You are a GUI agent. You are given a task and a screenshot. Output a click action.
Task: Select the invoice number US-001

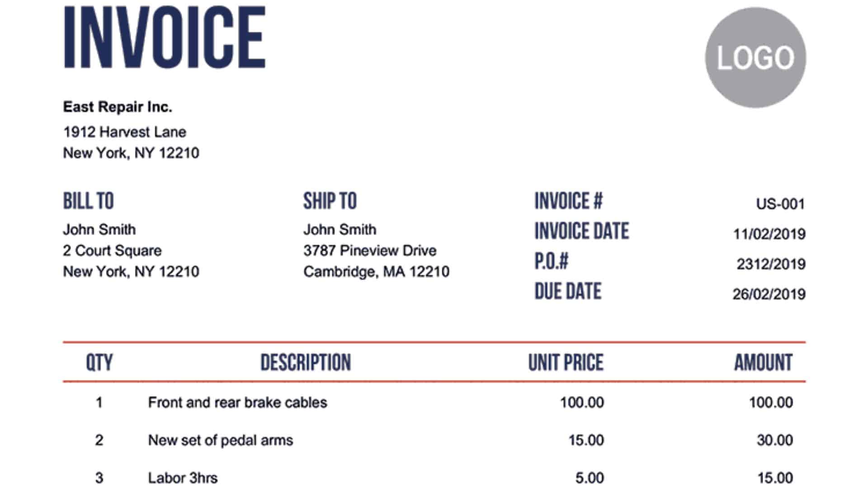(x=781, y=204)
